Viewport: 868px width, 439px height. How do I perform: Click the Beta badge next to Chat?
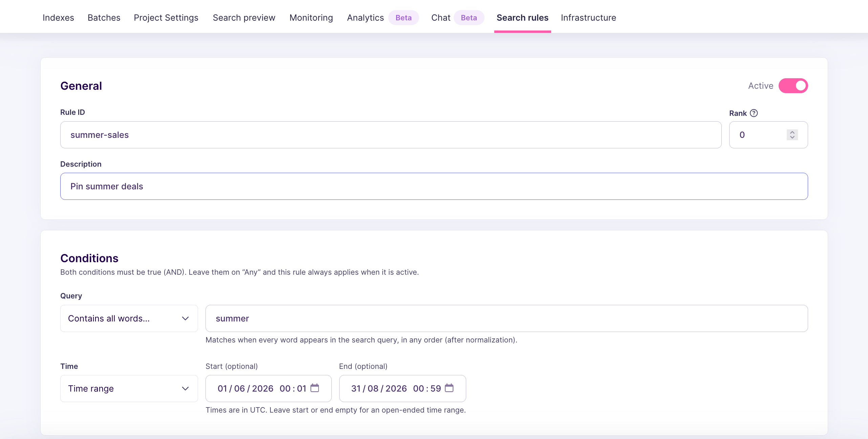tap(469, 18)
